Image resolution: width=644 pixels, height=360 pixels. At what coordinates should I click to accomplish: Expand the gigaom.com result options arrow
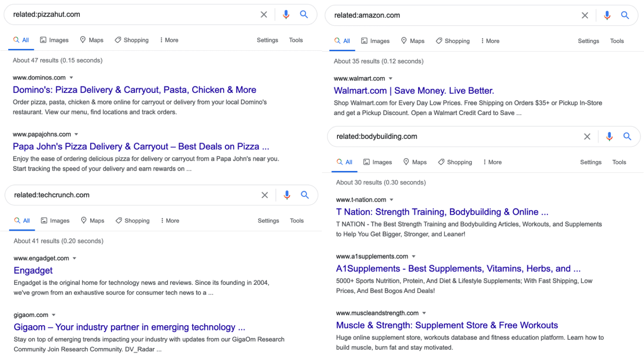(x=54, y=315)
